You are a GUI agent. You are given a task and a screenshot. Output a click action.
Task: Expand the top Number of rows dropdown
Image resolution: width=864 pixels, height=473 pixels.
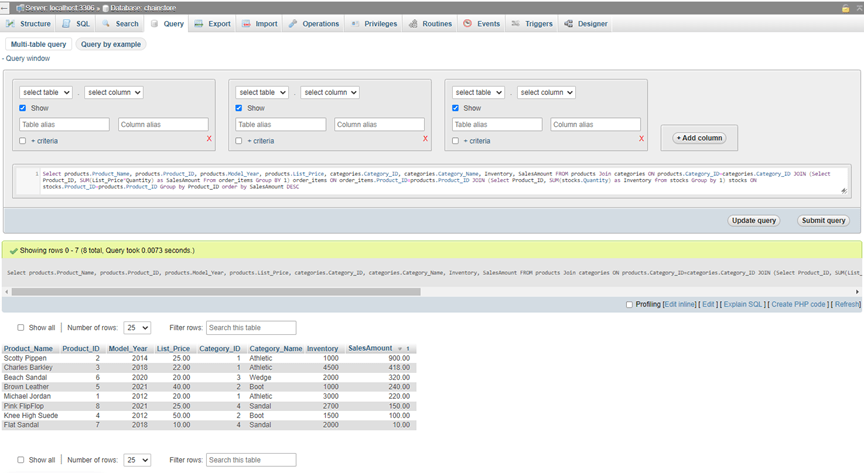pyautogui.click(x=137, y=327)
